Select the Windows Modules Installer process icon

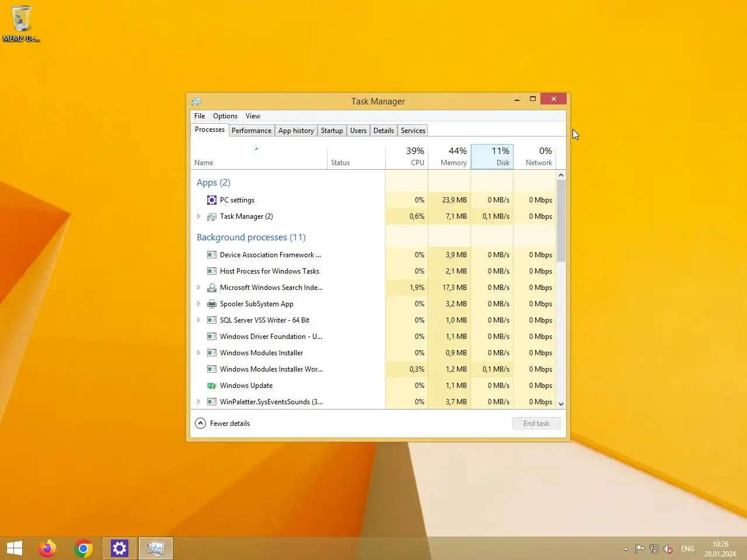click(212, 353)
